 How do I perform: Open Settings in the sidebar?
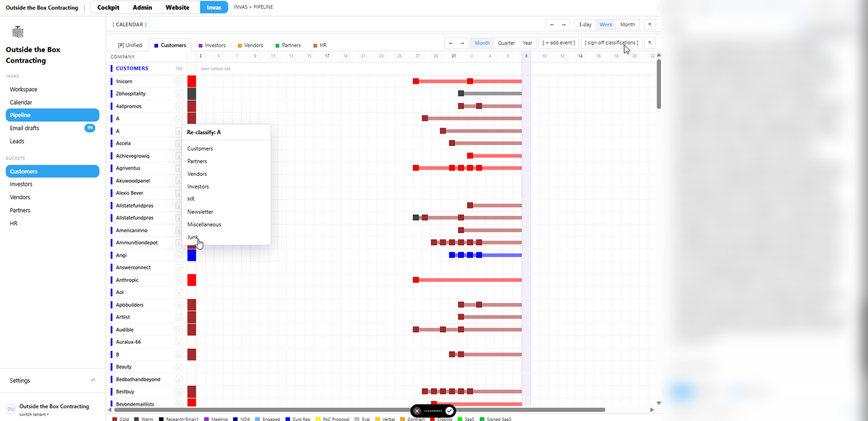click(x=53, y=381)
